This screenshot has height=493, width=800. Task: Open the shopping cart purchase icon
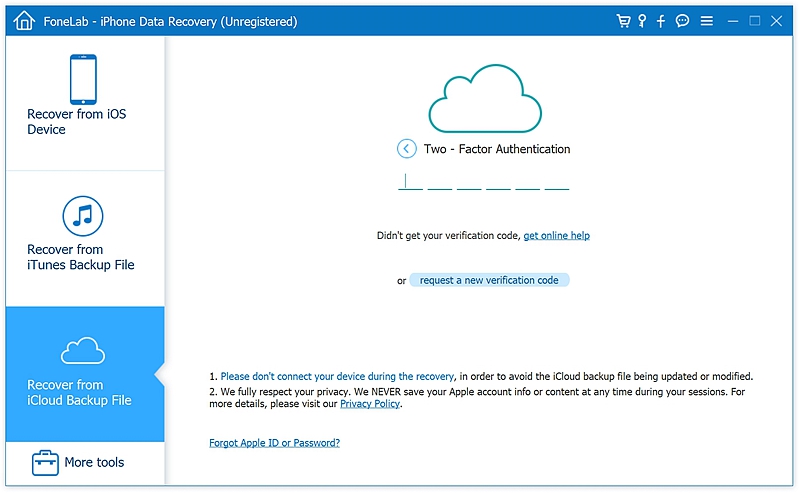[623, 21]
